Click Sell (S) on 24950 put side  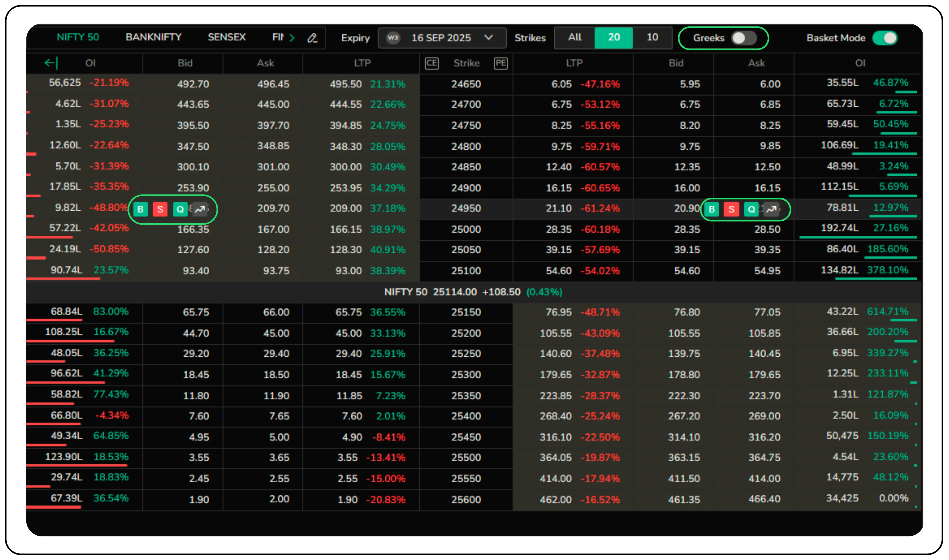point(731,209)
